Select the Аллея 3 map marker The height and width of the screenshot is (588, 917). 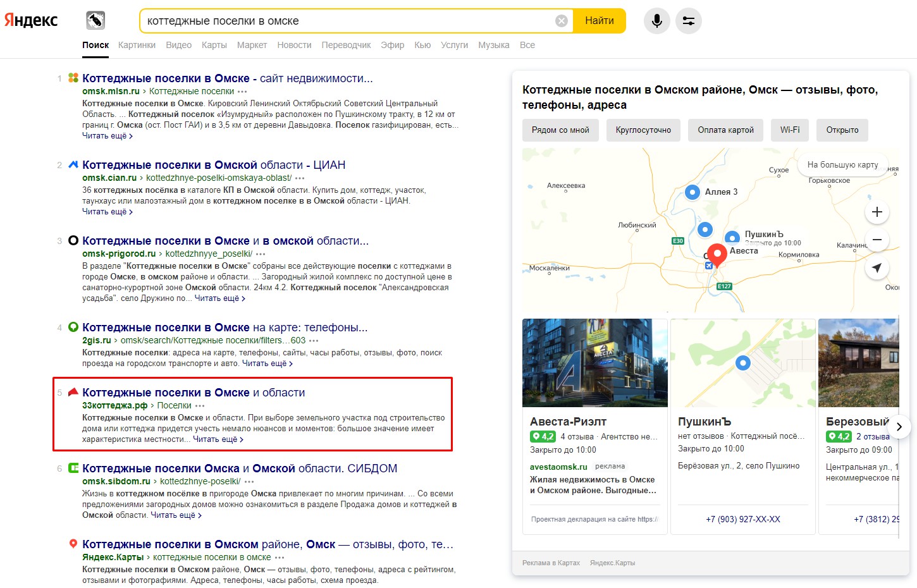(693, 192)
